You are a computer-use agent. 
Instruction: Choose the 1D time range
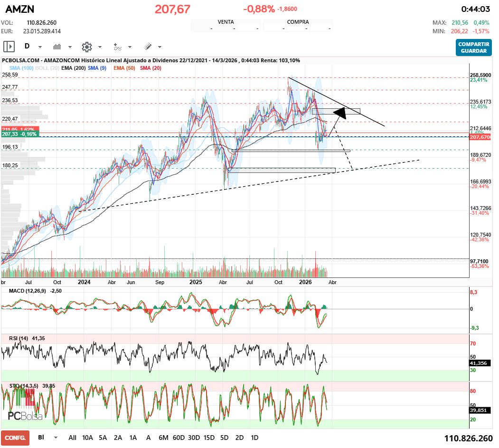click(254, 438)
